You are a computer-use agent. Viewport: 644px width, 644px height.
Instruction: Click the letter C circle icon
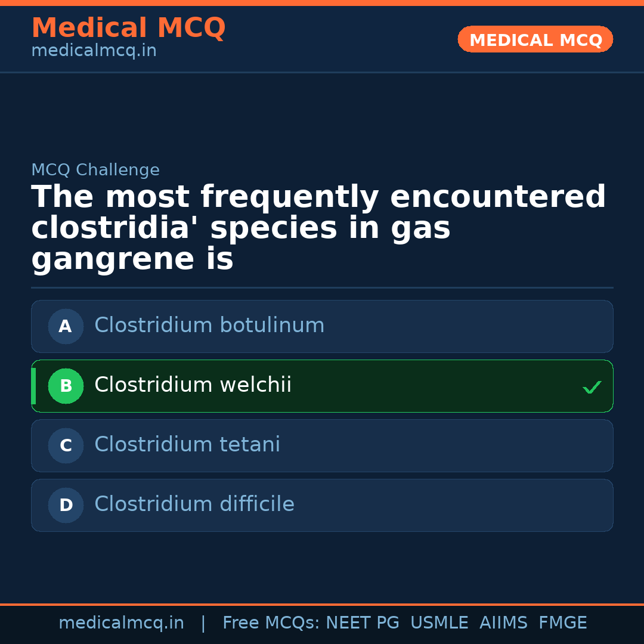[x=66, y=445]
